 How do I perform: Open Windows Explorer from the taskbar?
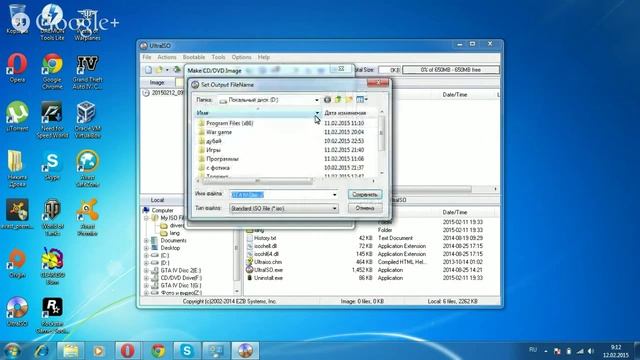click(71, 351)
